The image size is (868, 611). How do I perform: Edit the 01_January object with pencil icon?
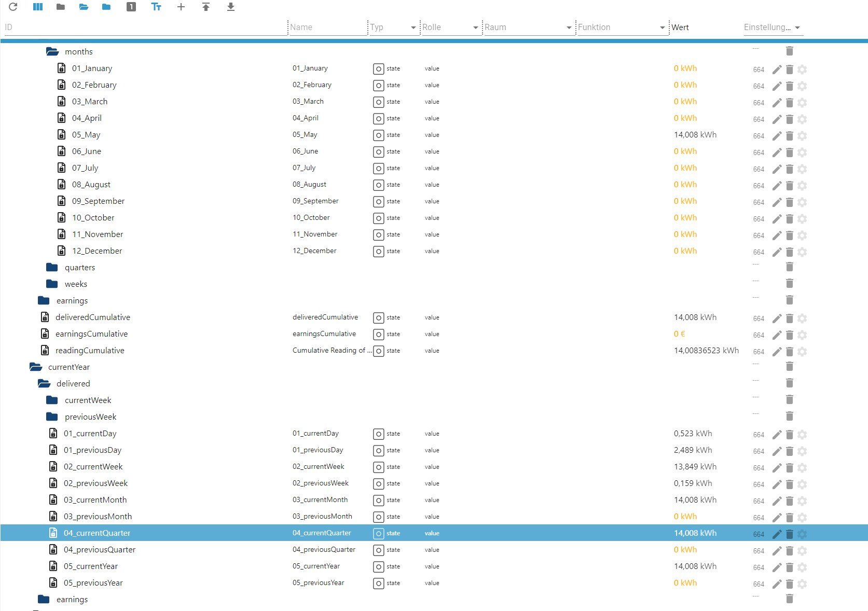(x=777, y=70)
